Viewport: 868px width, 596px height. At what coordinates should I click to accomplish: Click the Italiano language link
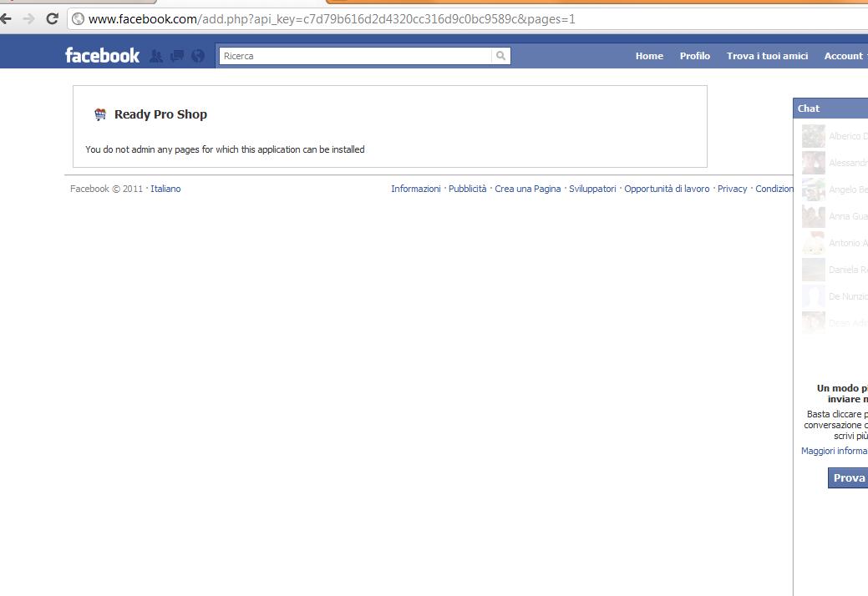click(165, 189)
